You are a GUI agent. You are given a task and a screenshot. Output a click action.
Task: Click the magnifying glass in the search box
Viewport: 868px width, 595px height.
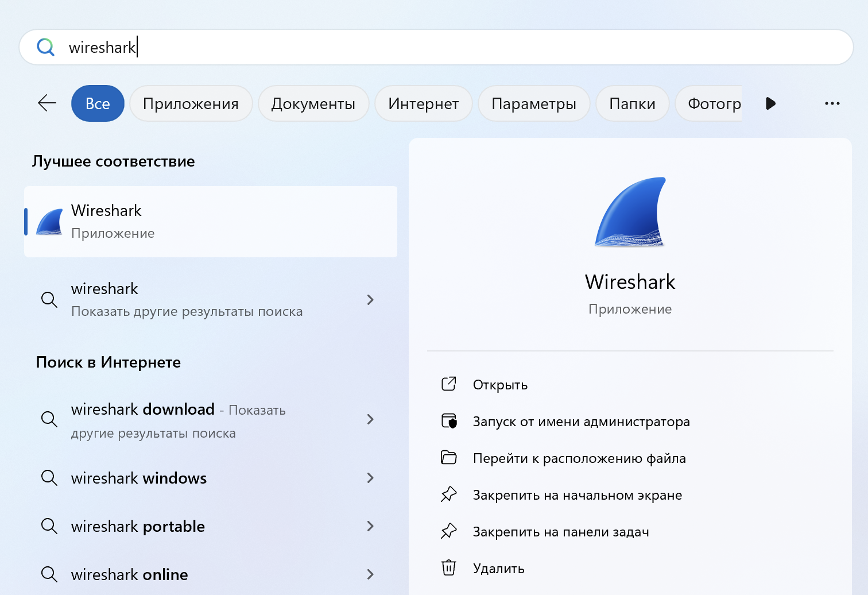tap(45, 47)
